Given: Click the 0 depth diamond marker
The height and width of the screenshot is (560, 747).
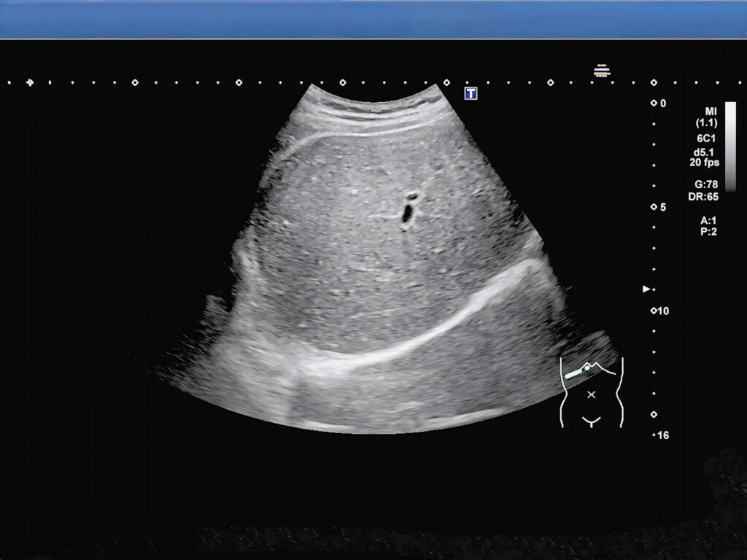Looking at the screenshot, I should pos(654,104).
